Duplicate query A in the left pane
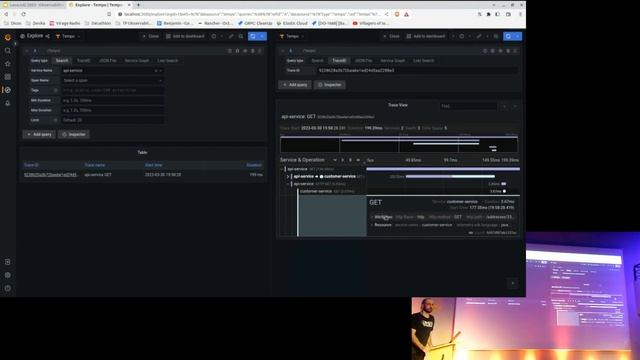Viewport: 640px width, 360px height. (x=237, y=51)
